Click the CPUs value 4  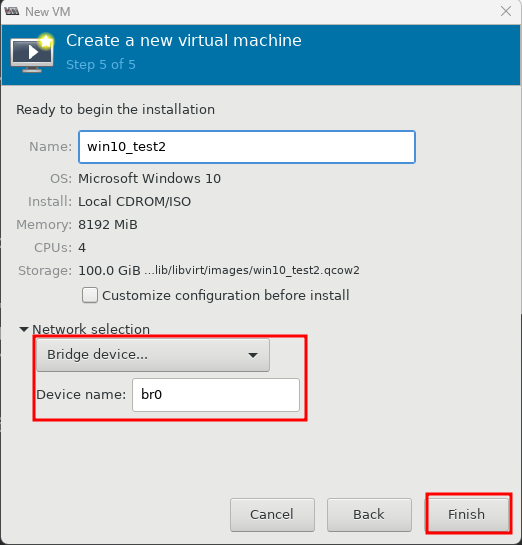tap(82, 247)
